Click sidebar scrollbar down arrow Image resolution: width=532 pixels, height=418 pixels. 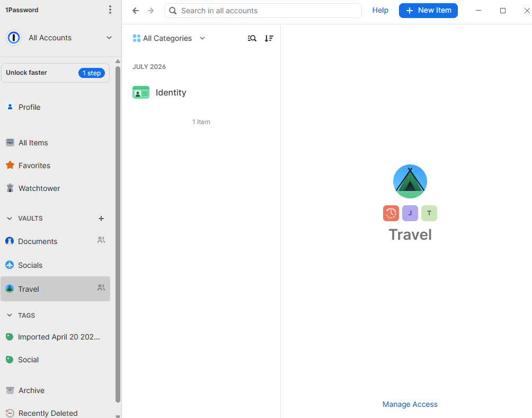(x=118, y=416)
